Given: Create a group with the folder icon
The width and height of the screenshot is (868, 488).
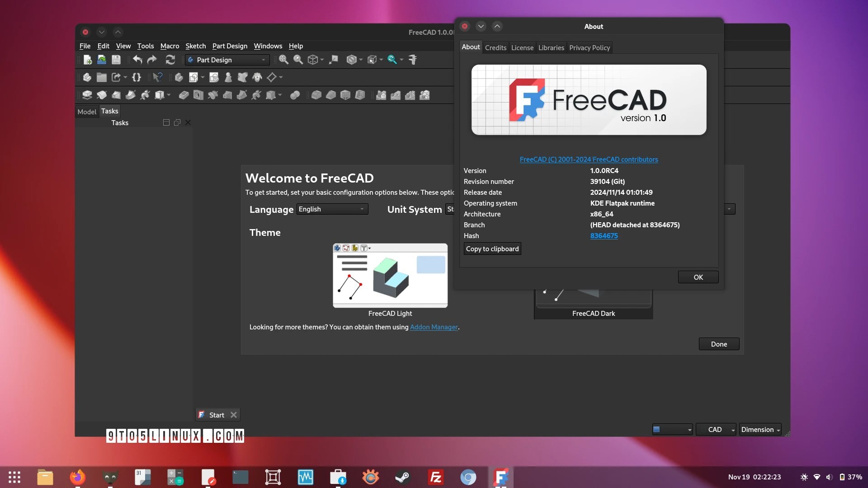Looking at the screenshot, I should [x=102, y=77].
